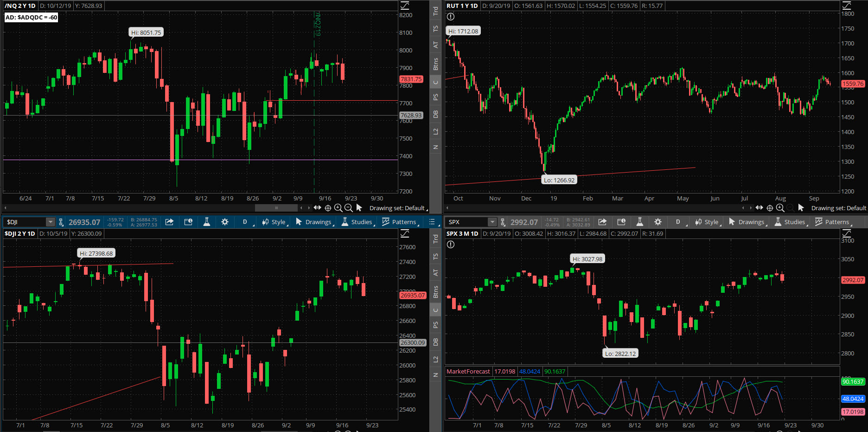Open L2 tab beside $DJI chart
Screen dimensions: 868x432
point(435,359)
